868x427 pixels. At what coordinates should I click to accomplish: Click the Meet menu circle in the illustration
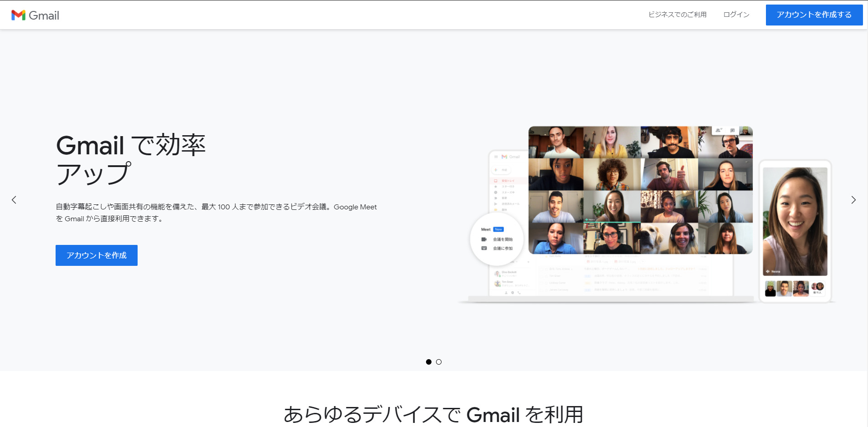pos(497,239)
